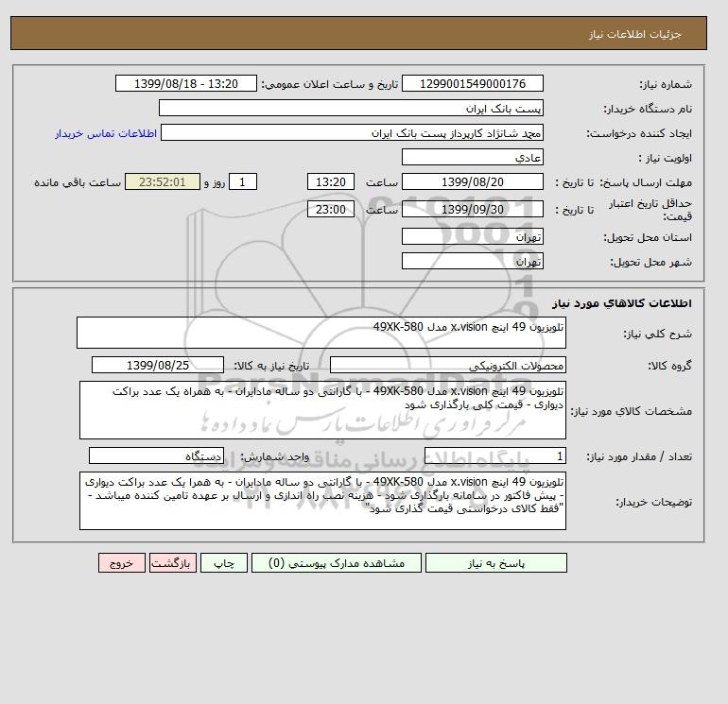Click the بازگشت back button
Image resolution: width=728 pixels, height=704 pixels.
tap(173, 563)
